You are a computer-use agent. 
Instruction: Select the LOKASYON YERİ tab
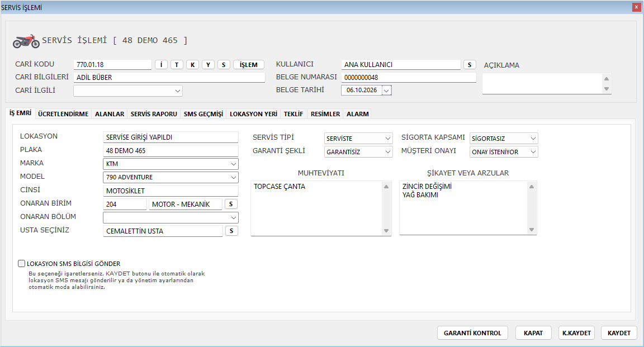point(253,114)
